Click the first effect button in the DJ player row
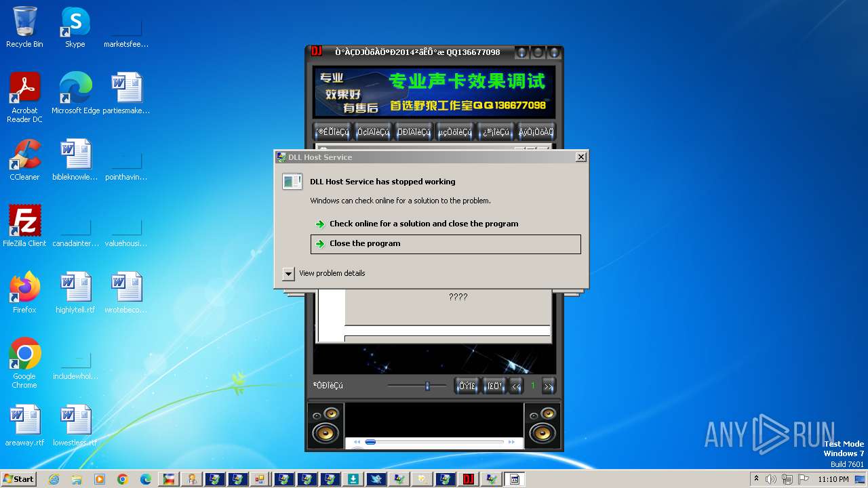 coord(332,131)
